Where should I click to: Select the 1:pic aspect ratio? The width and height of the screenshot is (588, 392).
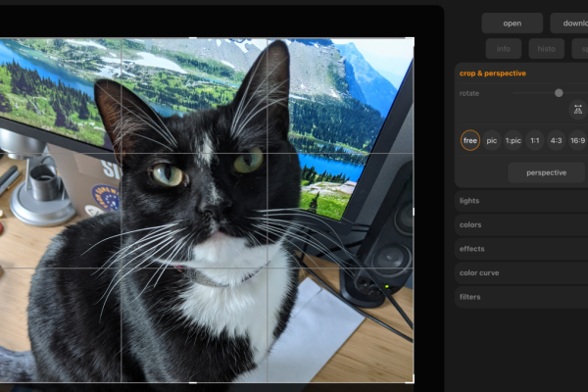(x=513, y=140)
